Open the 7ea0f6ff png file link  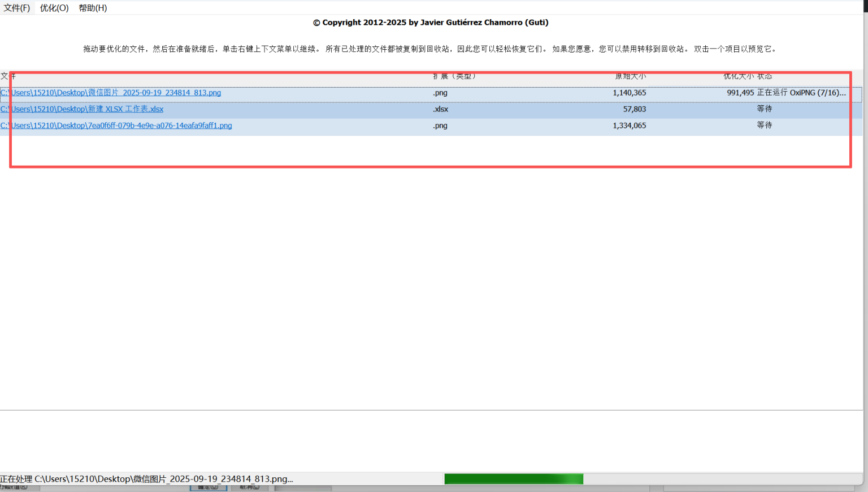[x=117, y=125]
